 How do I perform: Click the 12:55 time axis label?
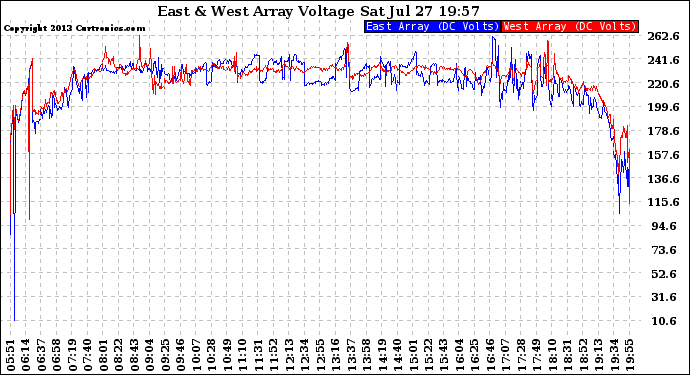[x=320, y=355]
